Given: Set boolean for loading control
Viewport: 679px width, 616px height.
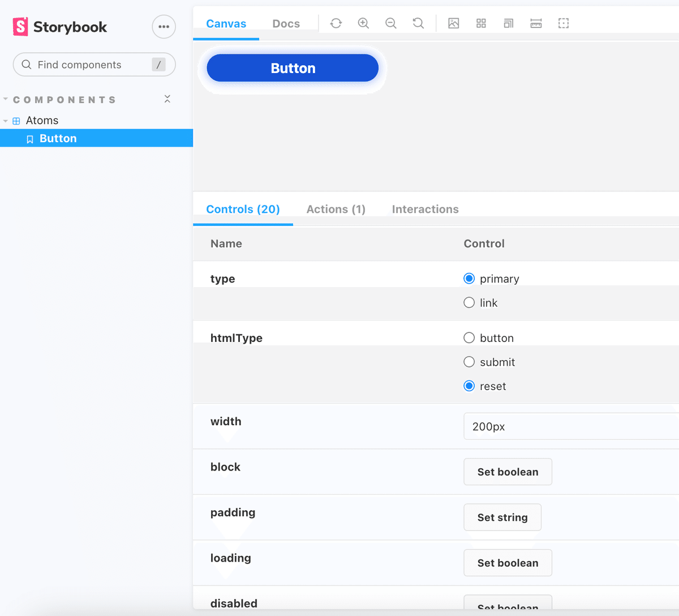Looking at the screenshot, I should pos(508,563).
